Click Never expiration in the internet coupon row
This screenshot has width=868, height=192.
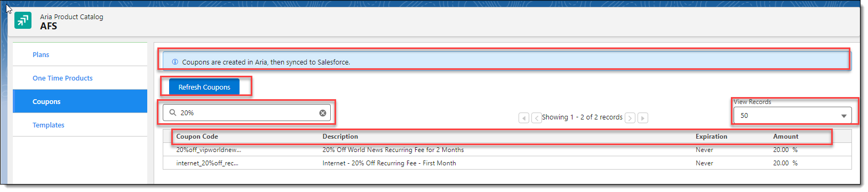704,163
